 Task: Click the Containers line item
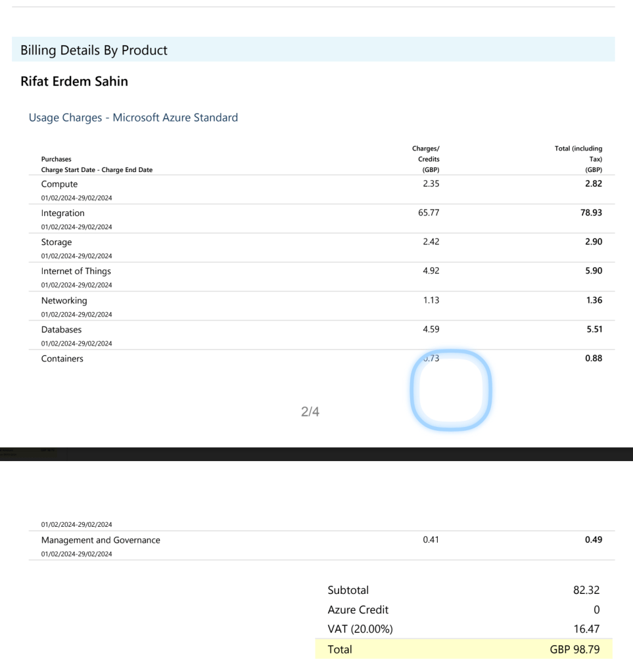[x=62, y=359]
